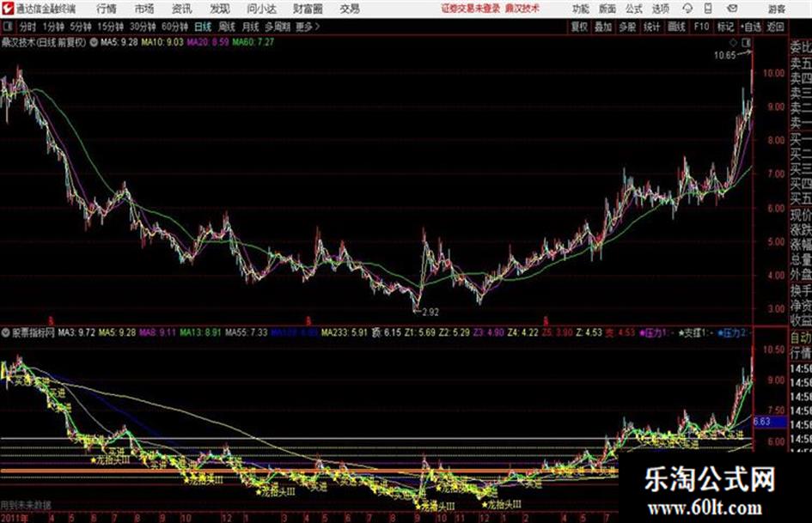Expand 更多 period options
Image resolution: width=812 pixels, height=523 pixels.
[308, 27]
